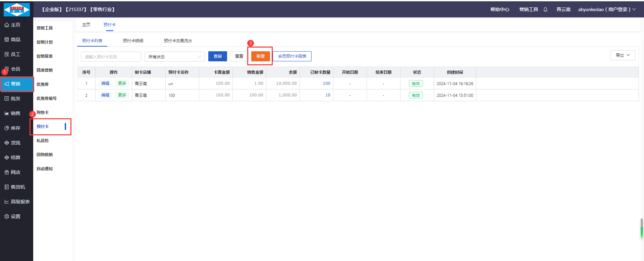This screenshot has height=261, width=644.
Task: Click the prepaid card name input field
Action: pos(111,57)
